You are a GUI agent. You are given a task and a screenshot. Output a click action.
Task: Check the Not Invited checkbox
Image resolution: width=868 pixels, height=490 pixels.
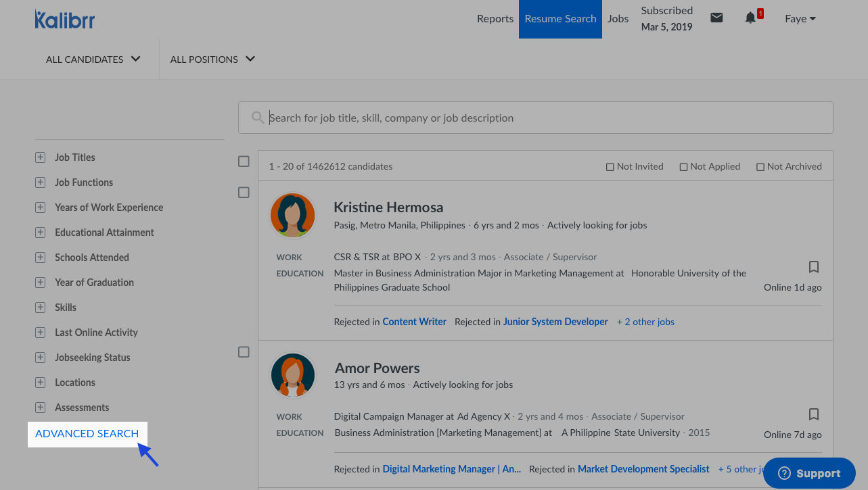pyautogui.click(x=610, y=167)
